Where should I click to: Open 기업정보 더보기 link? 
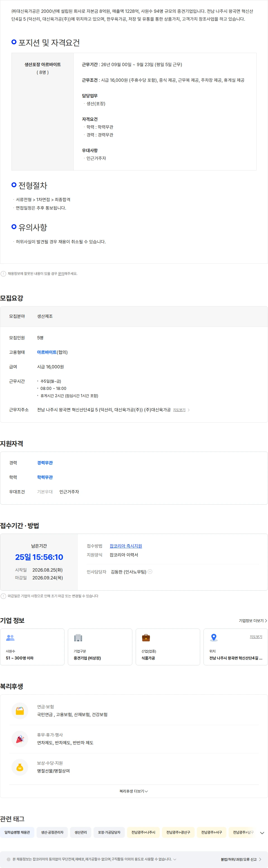[253, 620]
